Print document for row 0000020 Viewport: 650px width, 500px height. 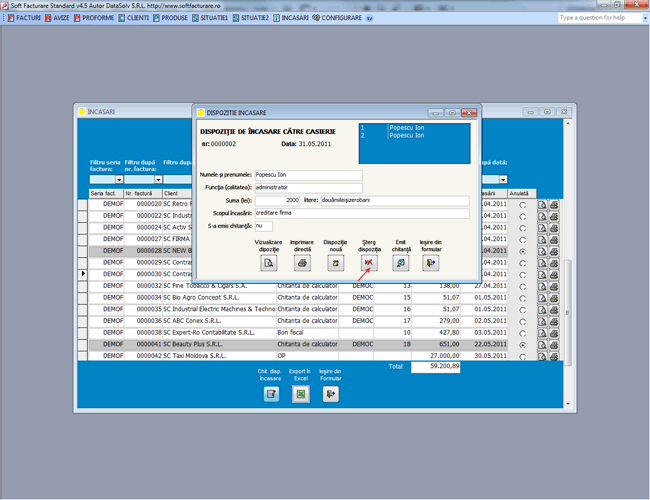pos(554,204)
